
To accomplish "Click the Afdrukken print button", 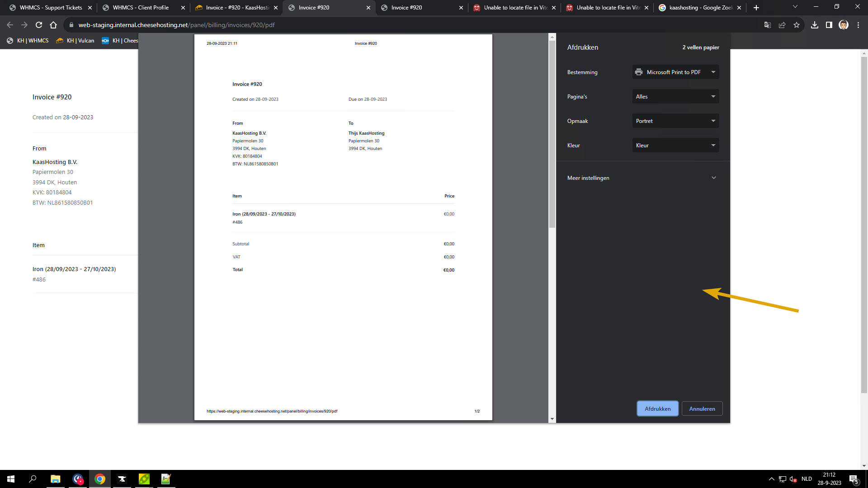I will pyautogui.click(x=657, y=409).
